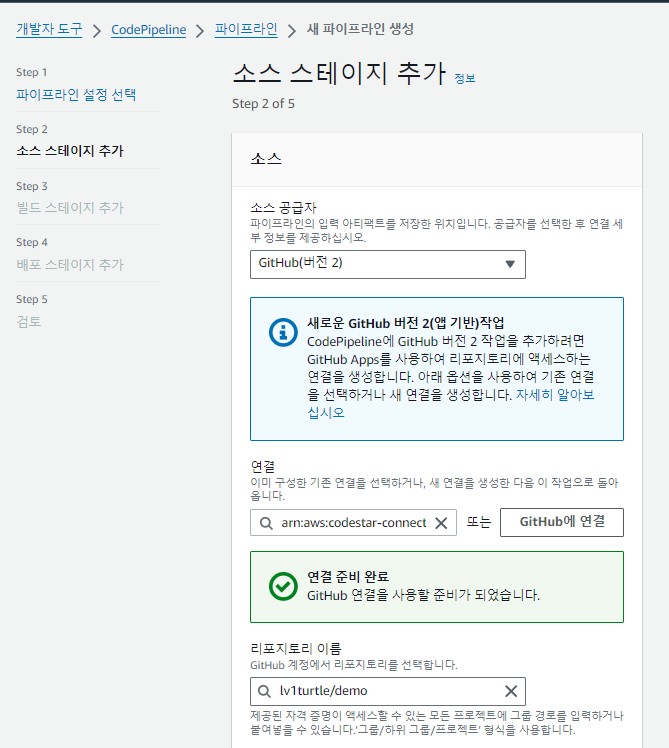
Task: Click the dropdown arrow of 소스 공급자
Action: 510,264
